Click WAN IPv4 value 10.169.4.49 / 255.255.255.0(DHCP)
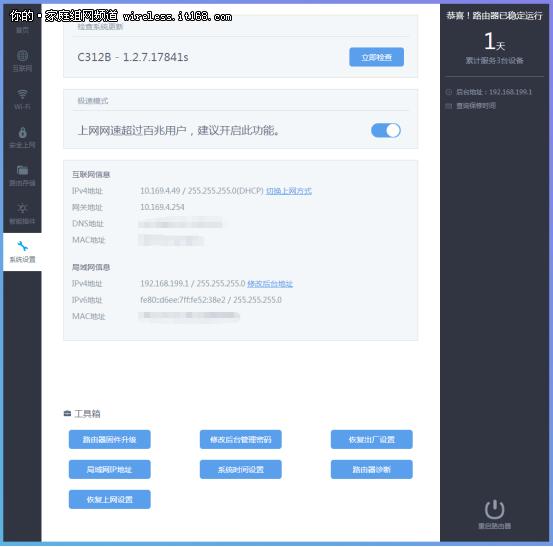 (x=202, y=191)
